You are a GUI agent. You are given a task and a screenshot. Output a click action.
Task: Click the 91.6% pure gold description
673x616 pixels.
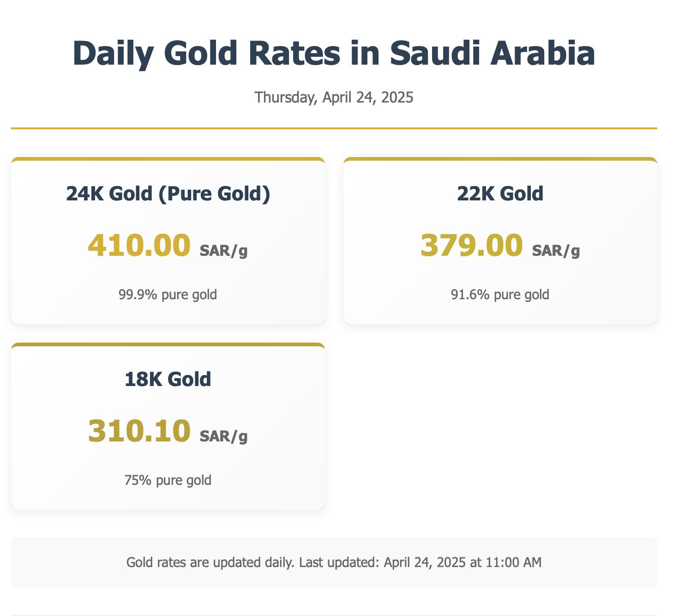coord(500,295)
